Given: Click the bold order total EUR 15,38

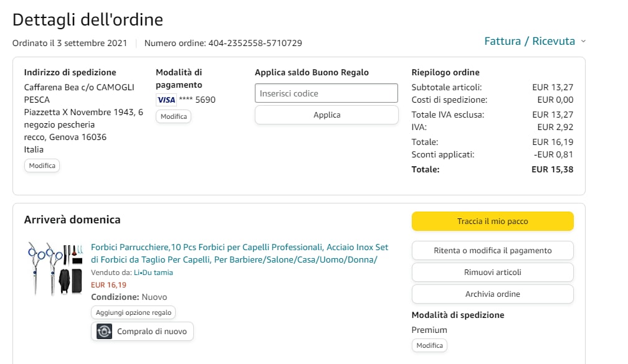Looking at the screenshot, I should tap(552, 169).
